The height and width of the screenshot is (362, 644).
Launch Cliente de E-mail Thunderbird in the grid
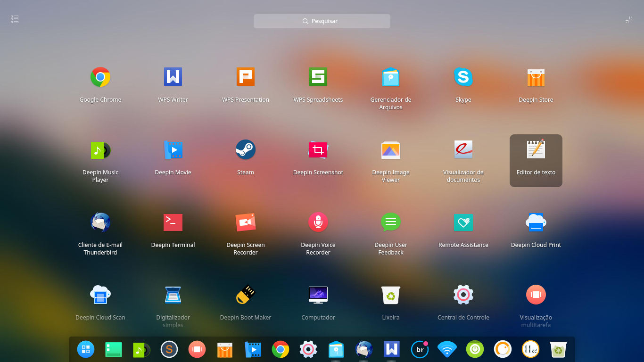click(x=100, y=222)
